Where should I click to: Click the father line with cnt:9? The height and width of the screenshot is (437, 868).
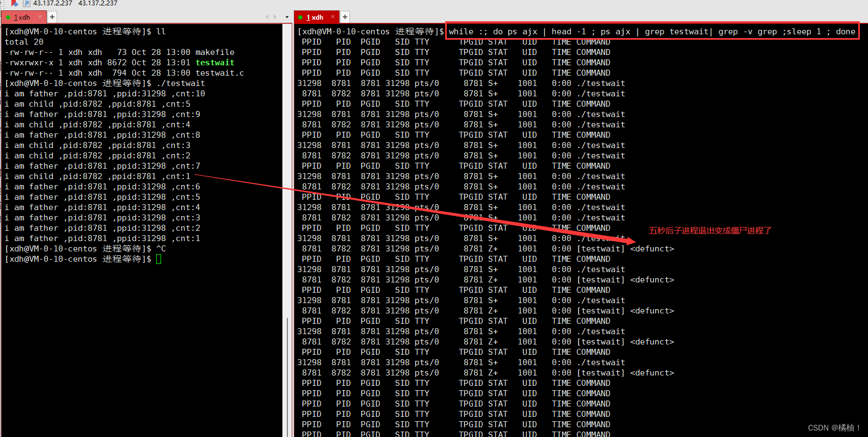pos(102,114)
